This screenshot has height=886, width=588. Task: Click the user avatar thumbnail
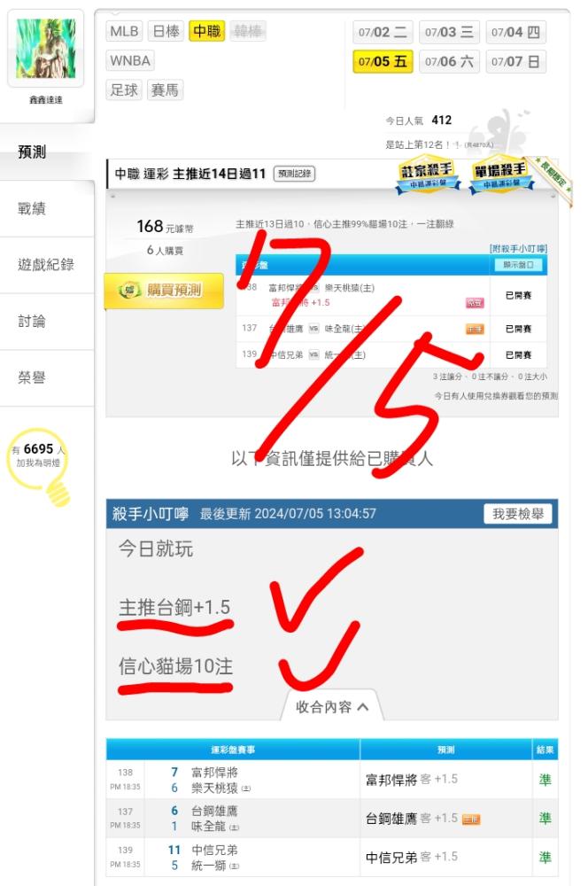pyautogui.click(x=46, y=48)
